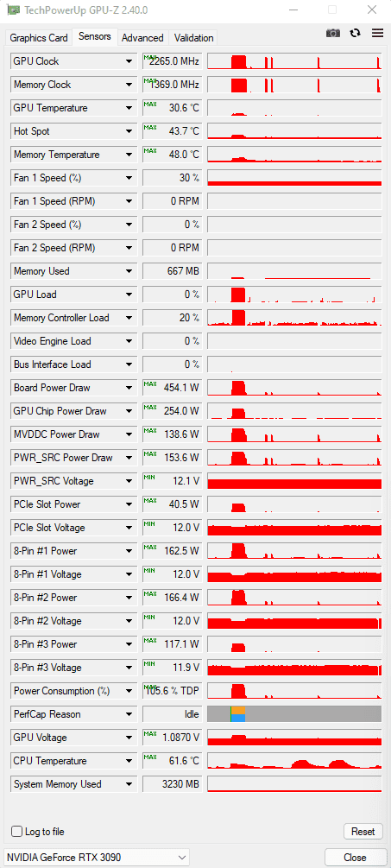Open the Fan 1 Speed (RPM) dropdown
This screenshot has width=391, height=868.
(129, 201)
